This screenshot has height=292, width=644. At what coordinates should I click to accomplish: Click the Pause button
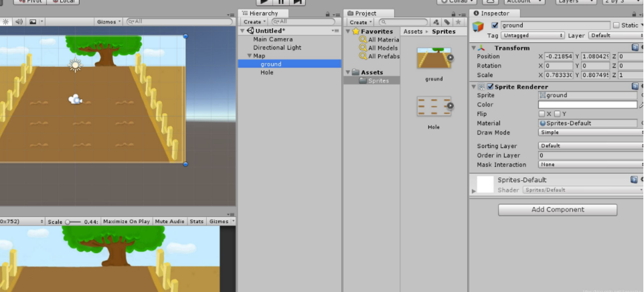point(281,1)
